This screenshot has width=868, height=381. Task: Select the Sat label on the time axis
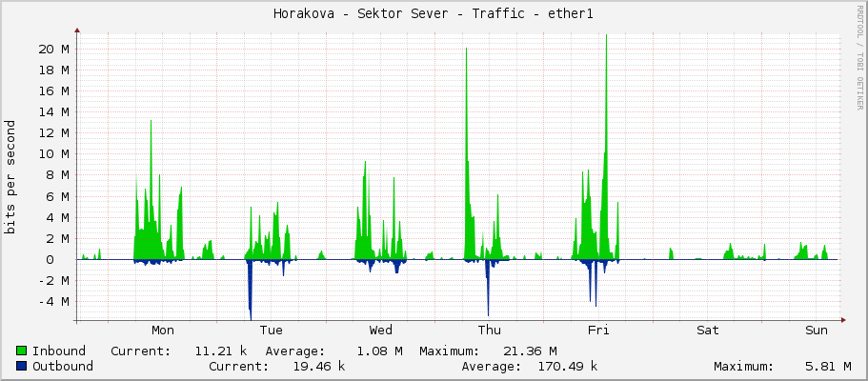point(707,331)
